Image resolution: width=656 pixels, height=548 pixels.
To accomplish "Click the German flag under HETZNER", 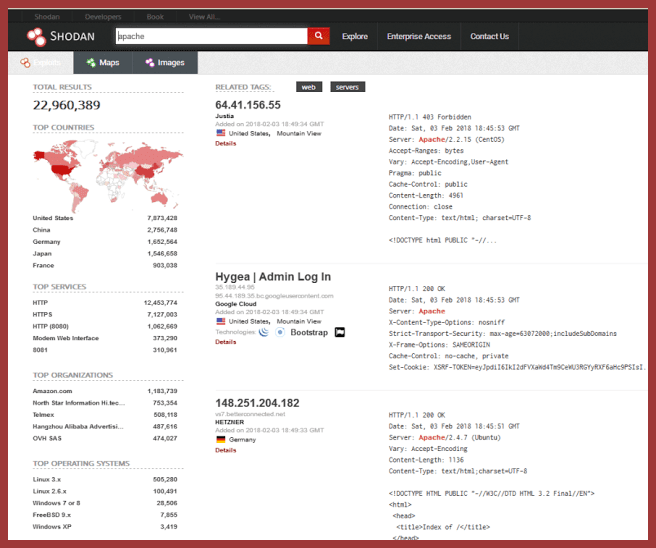I will [x=221, y=439].
